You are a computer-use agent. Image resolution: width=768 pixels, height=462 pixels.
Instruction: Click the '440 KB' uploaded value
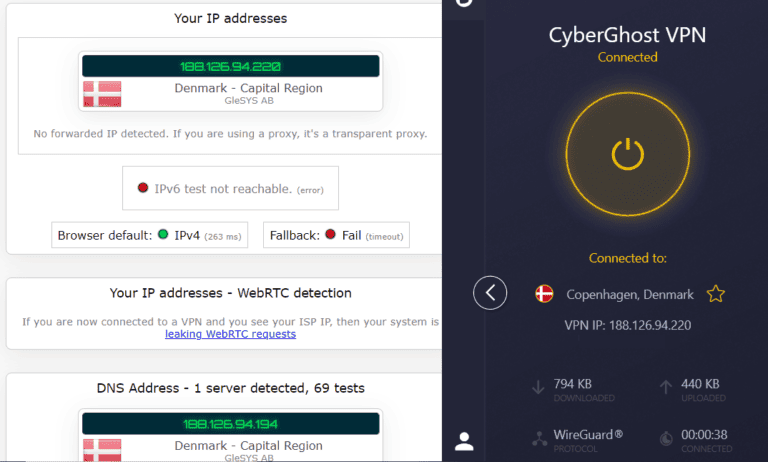point(700,384)
